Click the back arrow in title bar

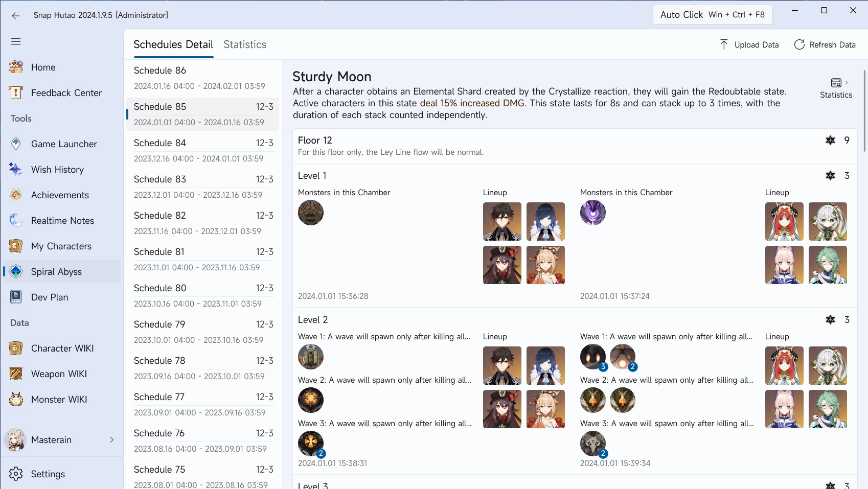point(16,15)
